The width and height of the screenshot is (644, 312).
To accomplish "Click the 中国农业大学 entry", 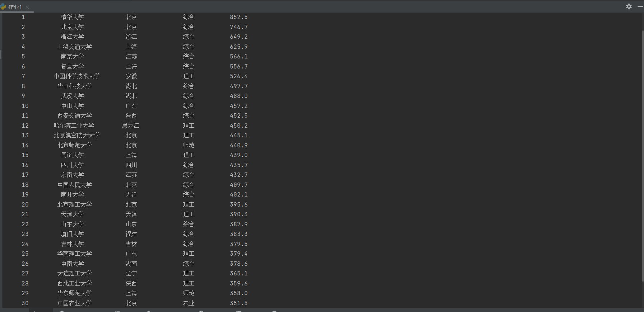I will pyautogui.click(x=74, y=303).
